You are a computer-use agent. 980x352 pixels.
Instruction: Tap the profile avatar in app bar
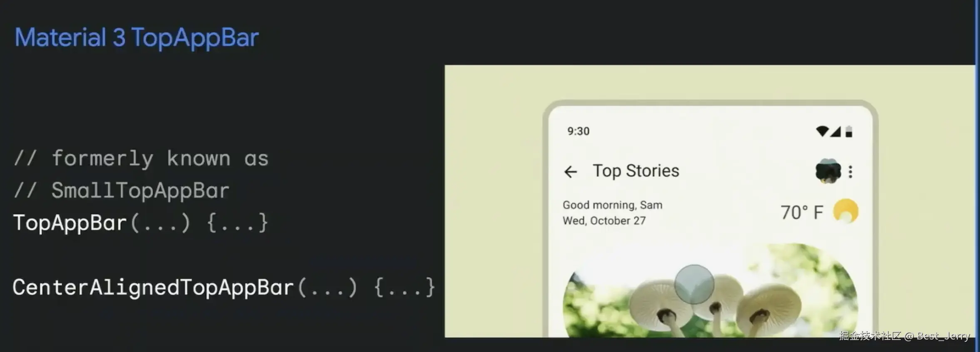828,171
